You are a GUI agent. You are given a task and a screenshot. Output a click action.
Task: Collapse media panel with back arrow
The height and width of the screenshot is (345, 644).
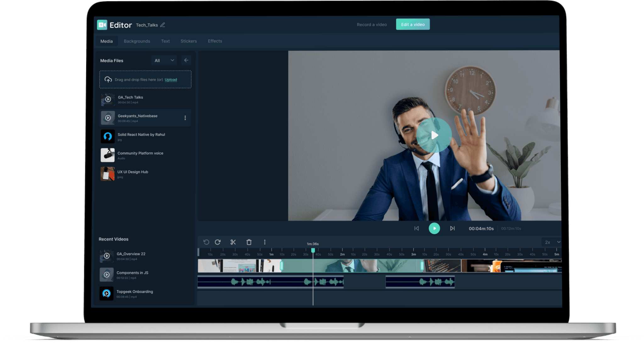click(x=186, y=60)
